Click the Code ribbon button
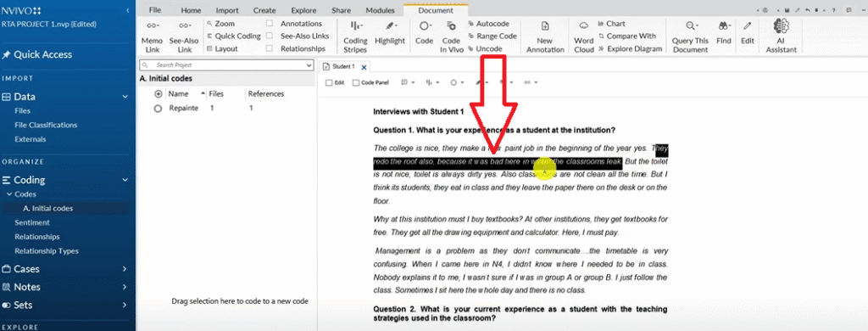 point(424,33)
